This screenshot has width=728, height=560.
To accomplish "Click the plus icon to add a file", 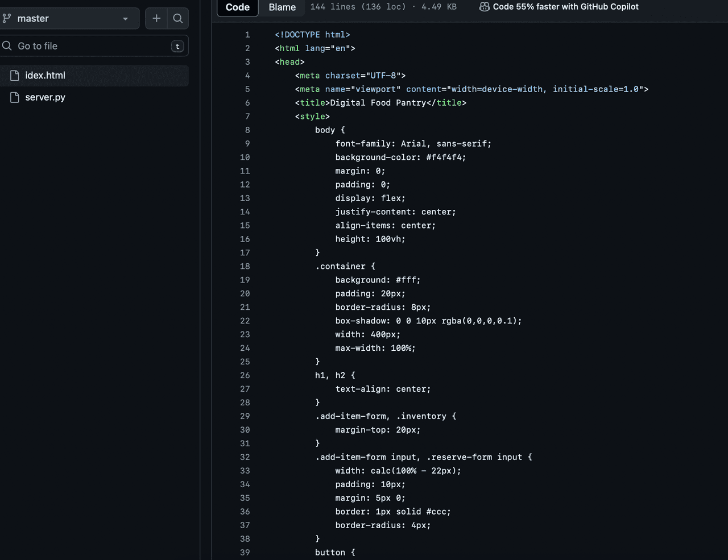I will 156,19.
